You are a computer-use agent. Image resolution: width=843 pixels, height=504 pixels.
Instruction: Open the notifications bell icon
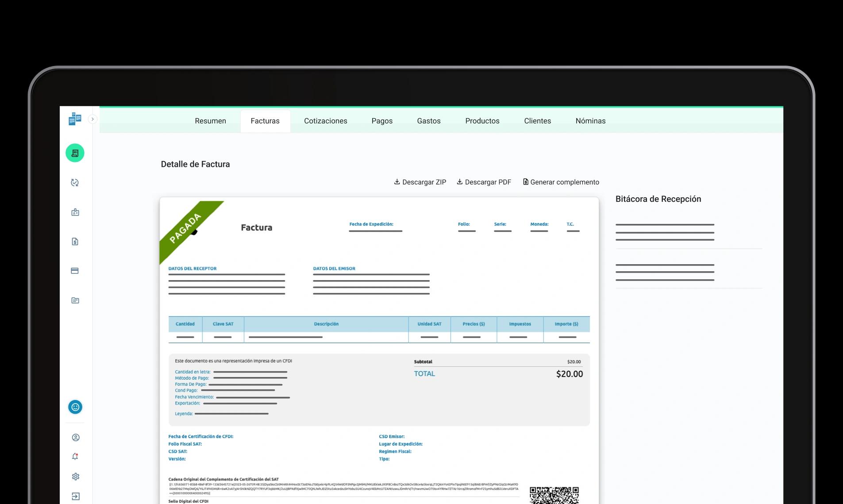pyautogui.click(x=75, y=457)
